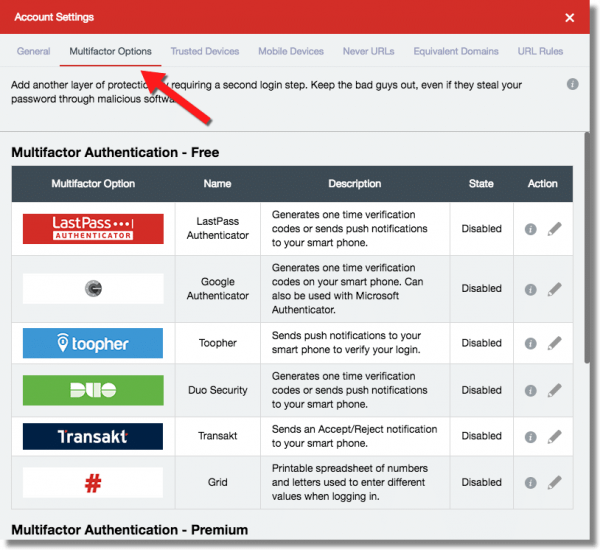Edit Google Authenticator via pencil icon
The image size is (600, 550).
pyautogui.click(x=554, y=289)
